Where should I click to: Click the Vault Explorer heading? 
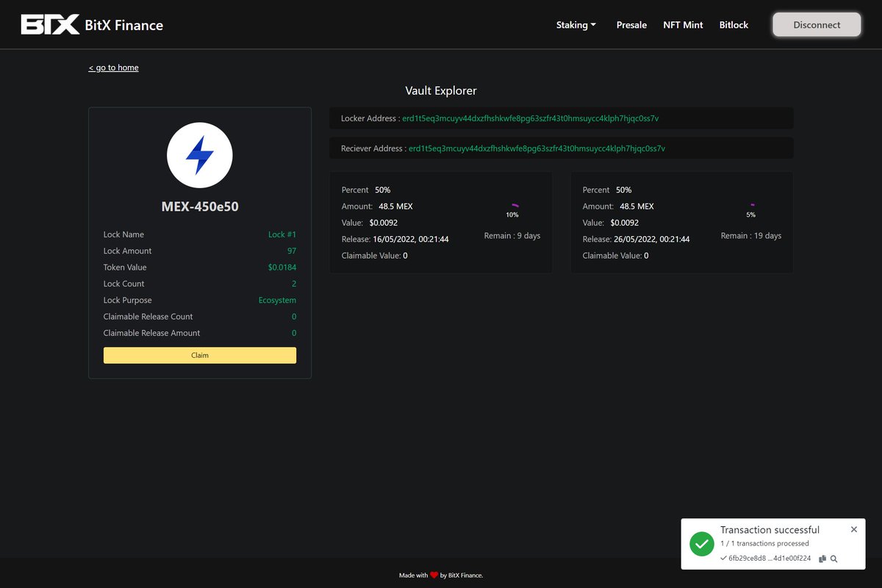[x=441, y=91]
